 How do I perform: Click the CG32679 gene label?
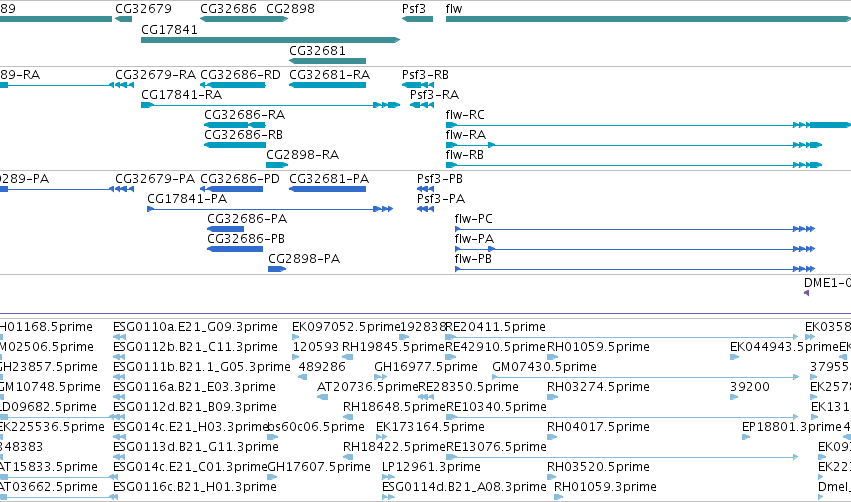point(143,9)
